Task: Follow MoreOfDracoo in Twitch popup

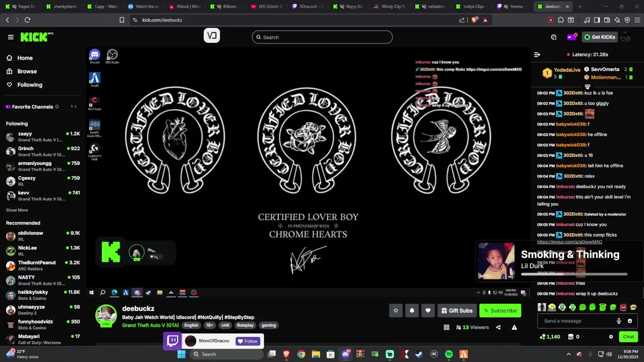Action: 247,341
